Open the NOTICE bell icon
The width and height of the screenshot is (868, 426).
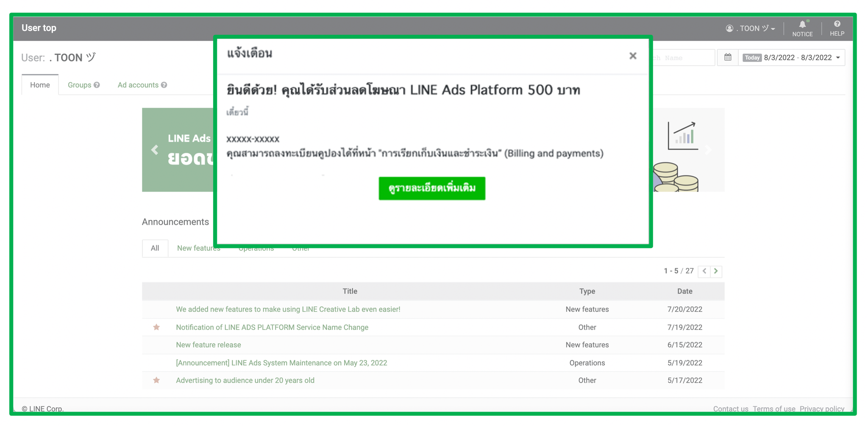tap(802, 28)
